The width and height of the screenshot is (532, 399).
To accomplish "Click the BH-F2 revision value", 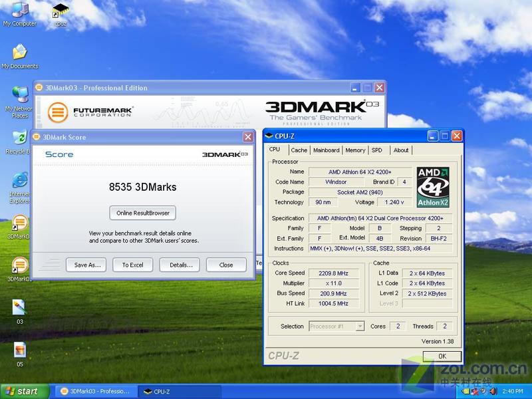I will pos(439,239).
